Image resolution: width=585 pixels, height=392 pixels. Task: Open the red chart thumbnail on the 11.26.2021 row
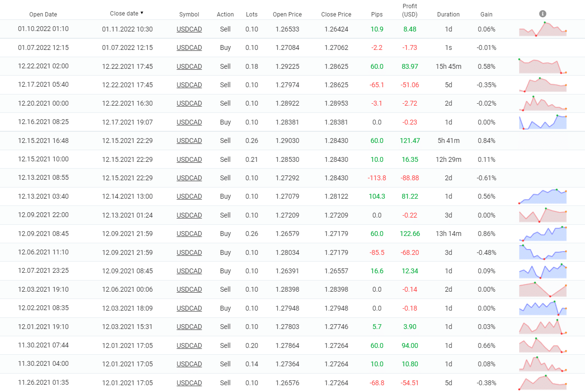pos(542,382)
